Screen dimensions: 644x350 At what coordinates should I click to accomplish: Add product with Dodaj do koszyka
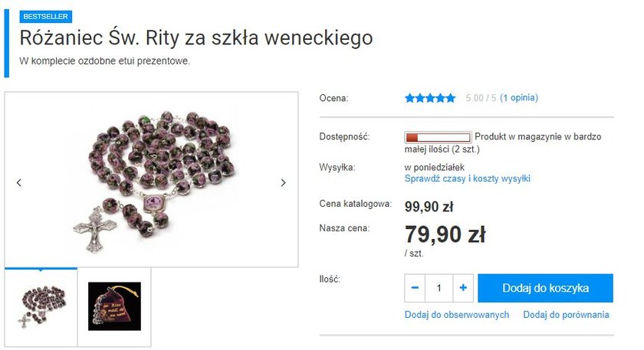pos(545,288)
